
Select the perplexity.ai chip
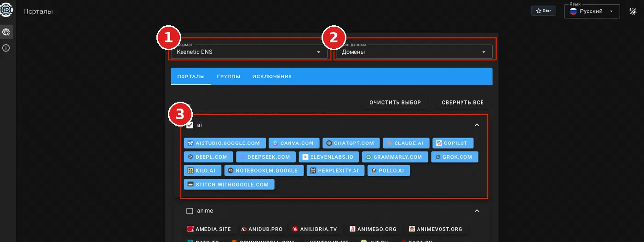[335, 171]
